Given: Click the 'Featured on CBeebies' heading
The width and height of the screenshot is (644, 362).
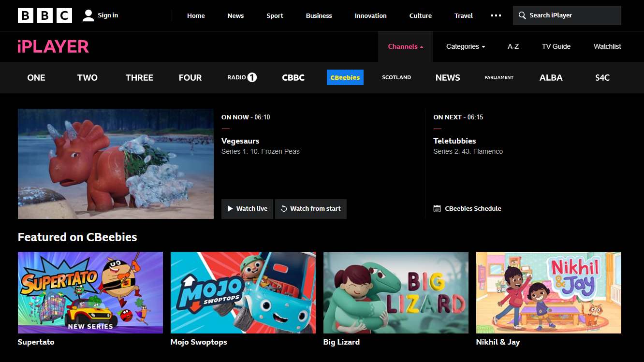Looking at the screenshot, I should [x=77, y=237].
